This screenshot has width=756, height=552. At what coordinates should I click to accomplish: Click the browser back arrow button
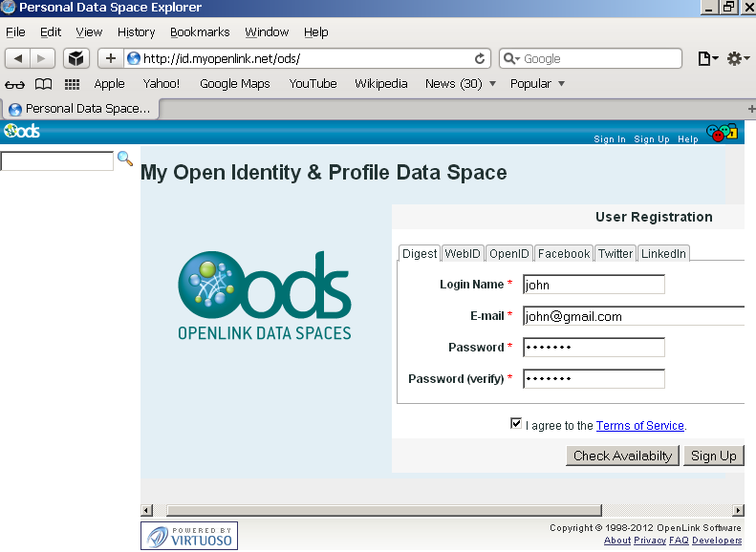point(18,58)
